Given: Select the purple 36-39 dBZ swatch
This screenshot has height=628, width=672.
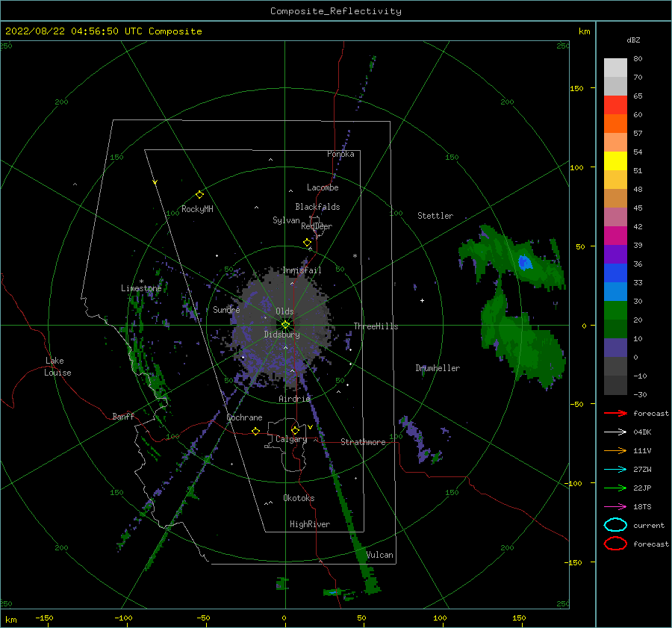Looking at the screenshot, I should [x=615, y=254].
